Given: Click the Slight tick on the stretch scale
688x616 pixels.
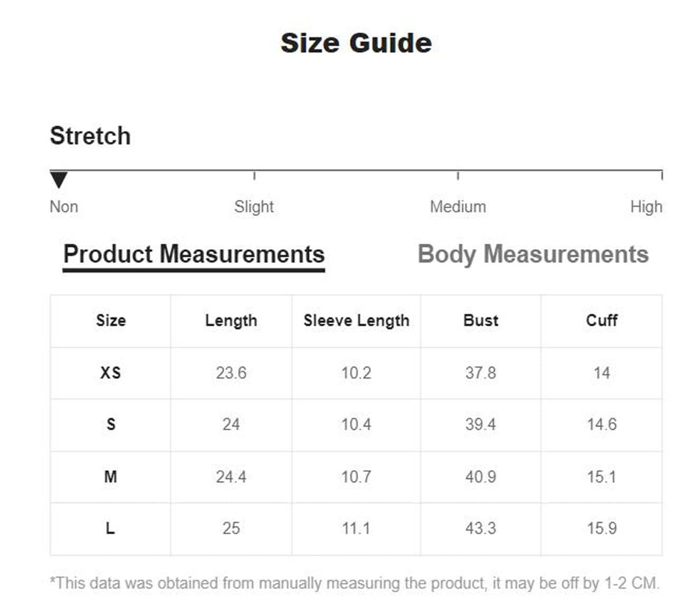Looking at the screenshot, I should pos(254,175).
